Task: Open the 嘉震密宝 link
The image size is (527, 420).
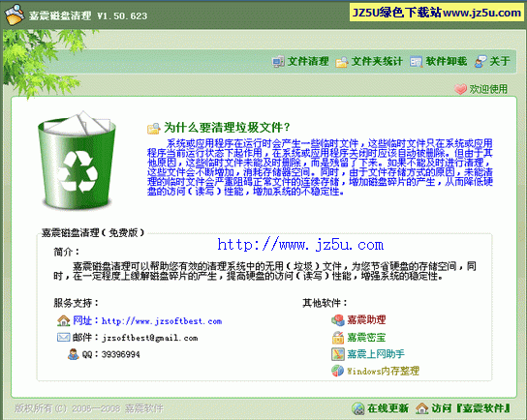Action: point(366,338)
